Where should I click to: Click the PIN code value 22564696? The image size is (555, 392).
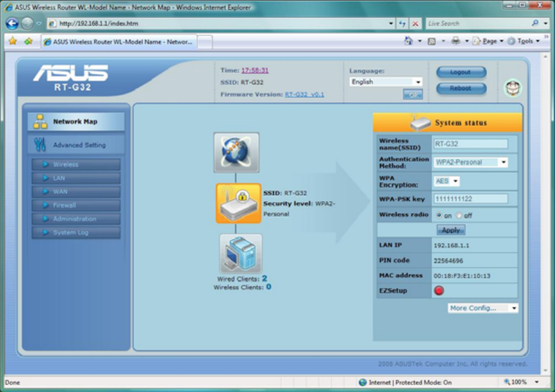448,261
